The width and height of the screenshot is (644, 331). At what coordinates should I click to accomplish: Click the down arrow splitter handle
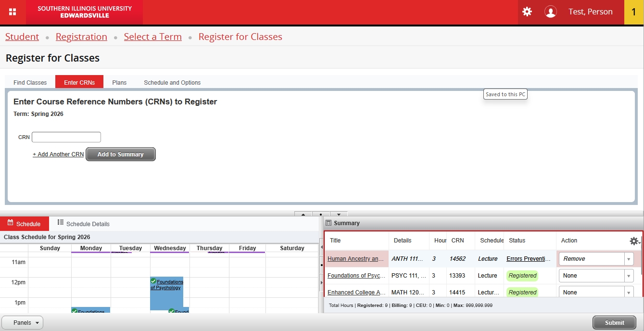(x=339, y=214)
